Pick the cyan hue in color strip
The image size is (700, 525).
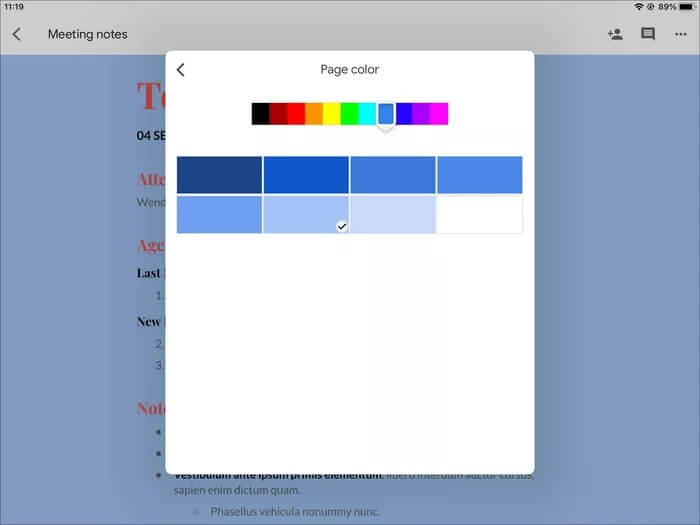[x=368, y=114]
